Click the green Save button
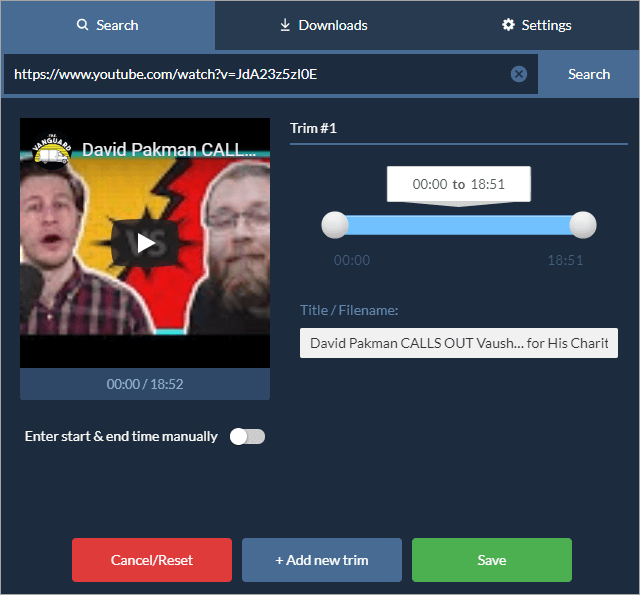Viewport: 640px width, 595px height. pos(491,560)
